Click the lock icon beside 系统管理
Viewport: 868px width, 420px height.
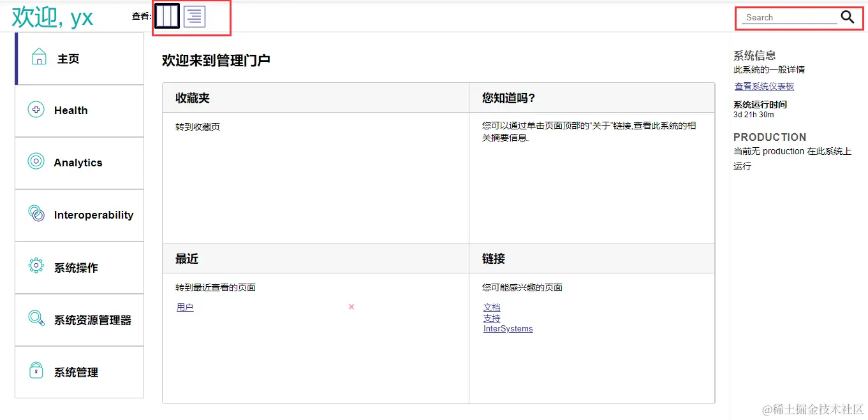click(36, 370)
